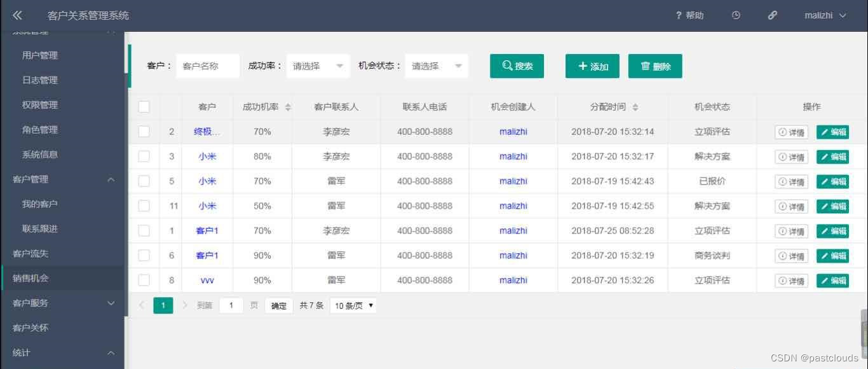Click the 确定 pagination confirm button

click(x=279, y=306)
